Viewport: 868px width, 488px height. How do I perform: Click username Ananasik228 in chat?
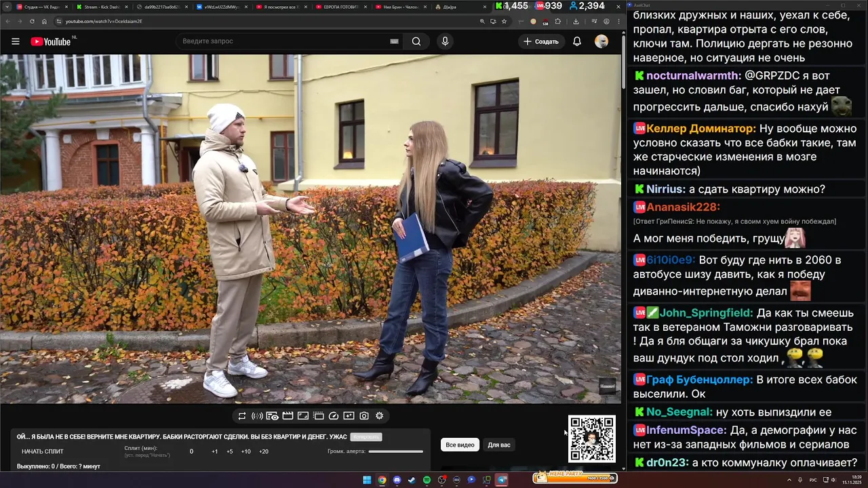(683, 207)
